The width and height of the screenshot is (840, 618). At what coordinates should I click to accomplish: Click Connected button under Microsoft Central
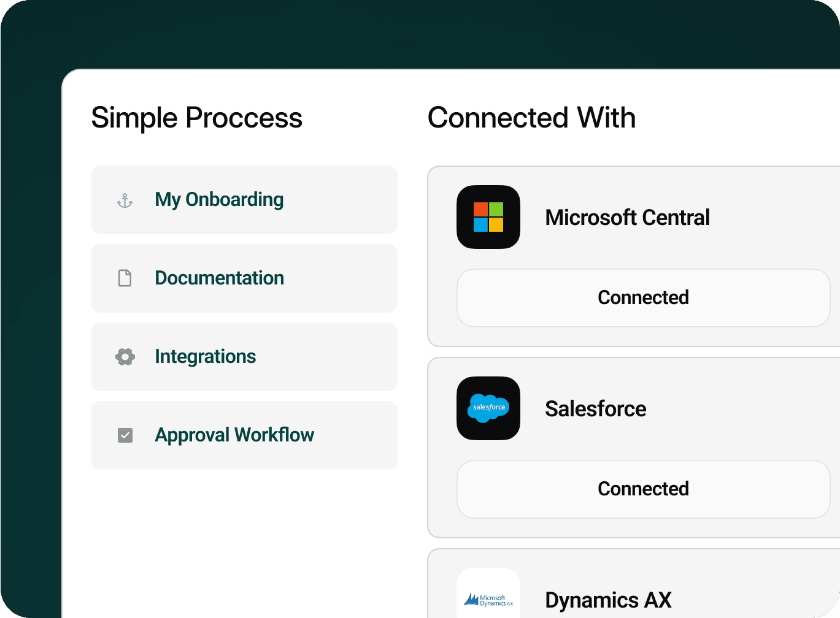[x=644, y=298]
